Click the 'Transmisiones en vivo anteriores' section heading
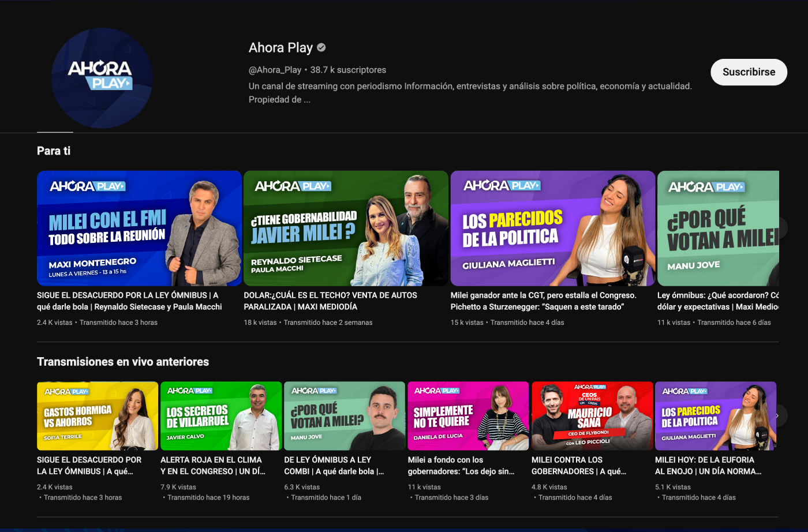This screenshot has width=808, height=532. [123, 362]
